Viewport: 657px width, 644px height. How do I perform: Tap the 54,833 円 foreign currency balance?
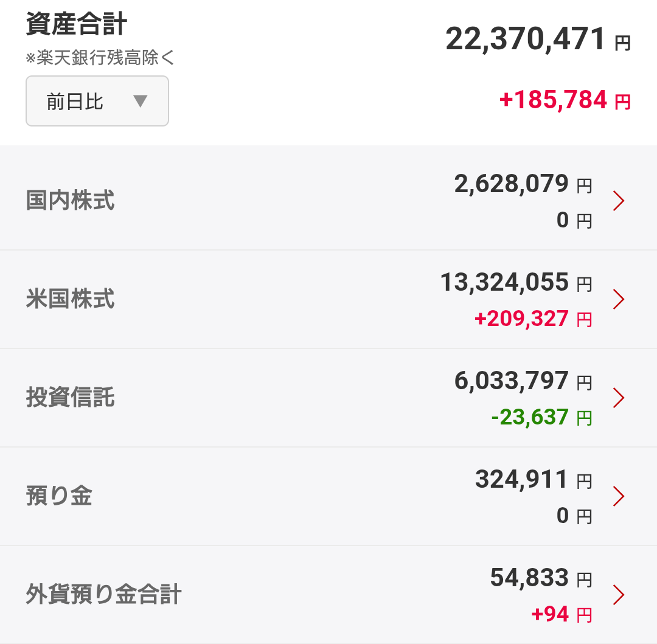[541, 578]
